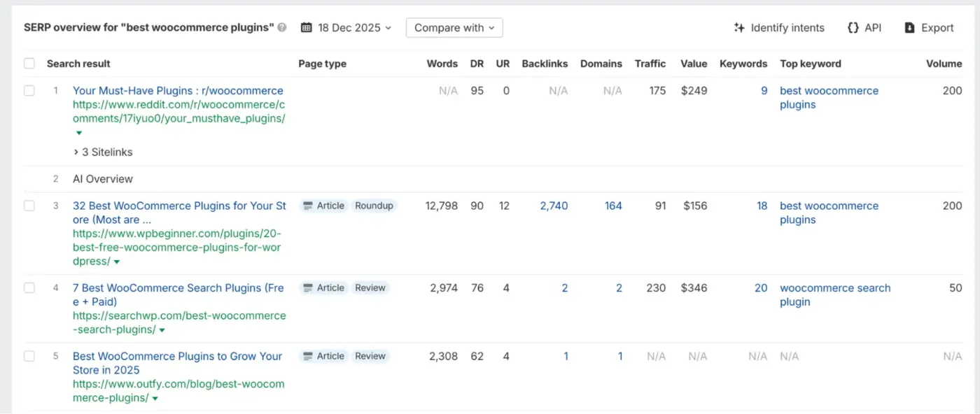The image size is (980, 414).
Task: Click the Top keyword column header
Action: pos(811,64)
